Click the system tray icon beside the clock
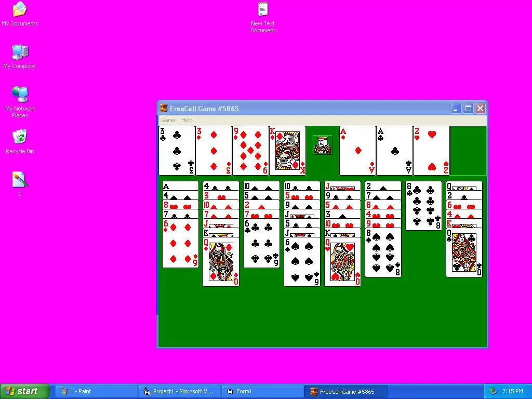532x399 pixels. pyautogui.click(x=494, y=391)
